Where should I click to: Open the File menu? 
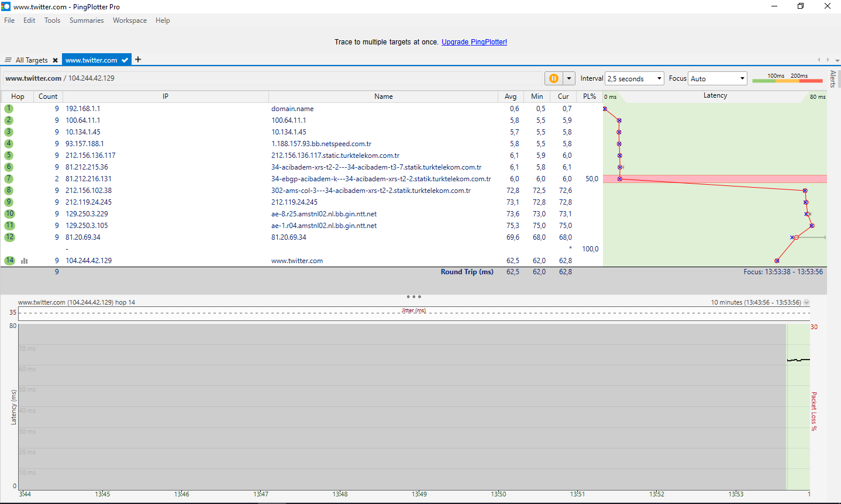(x=9, y=20)
